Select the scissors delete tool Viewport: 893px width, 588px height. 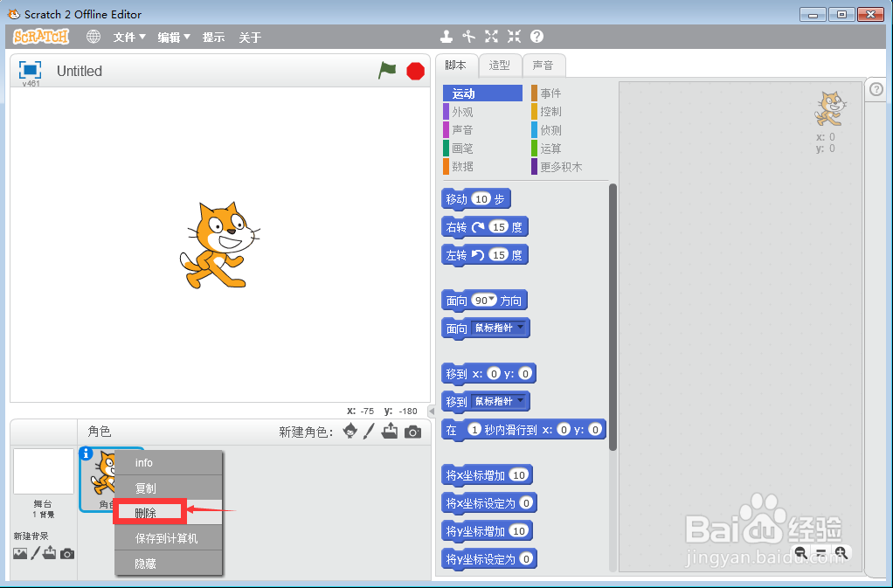pos(469,36)
